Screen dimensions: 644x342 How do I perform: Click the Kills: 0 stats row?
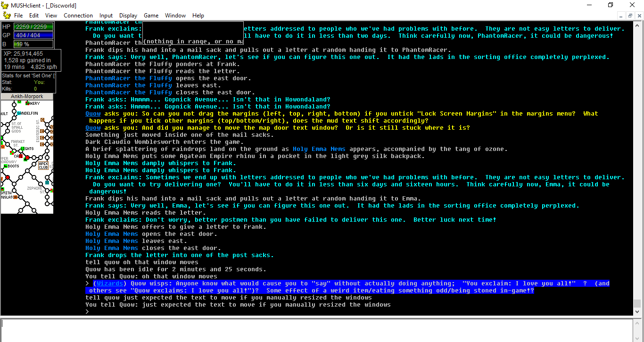point(19,89)
